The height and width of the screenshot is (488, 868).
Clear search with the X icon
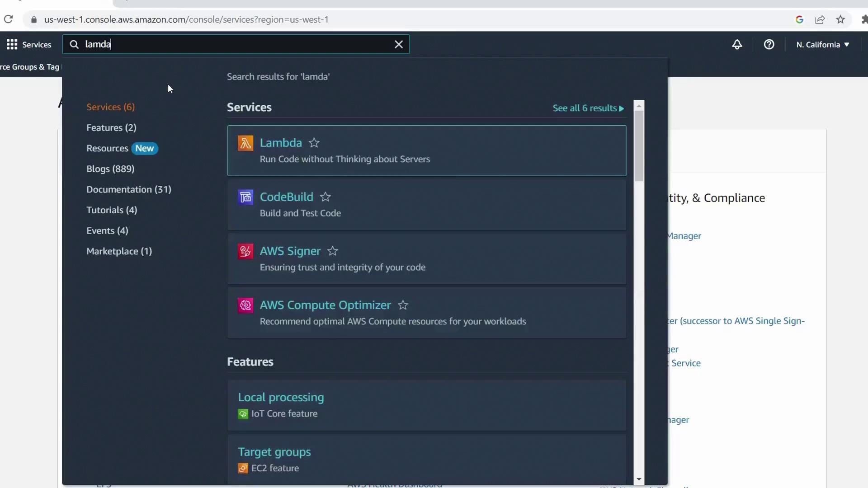398,44
